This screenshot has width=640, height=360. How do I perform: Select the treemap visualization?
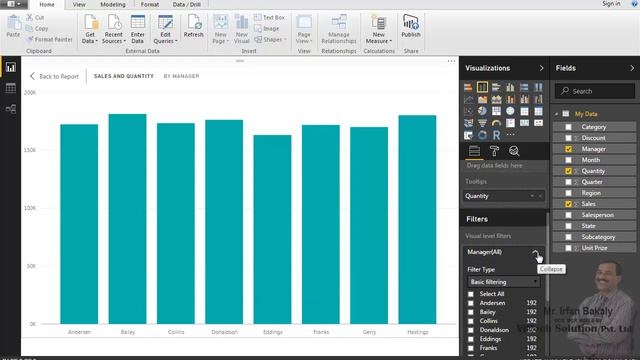[496, 111]
